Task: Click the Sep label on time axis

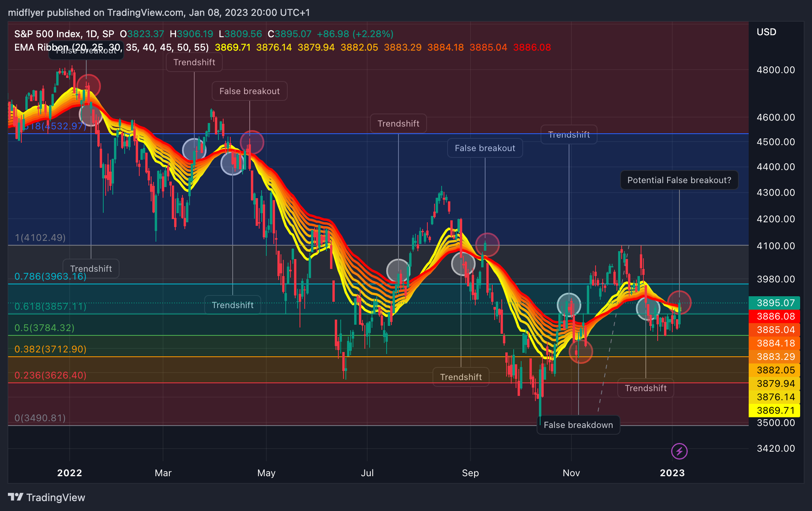Action: point(471,473)
